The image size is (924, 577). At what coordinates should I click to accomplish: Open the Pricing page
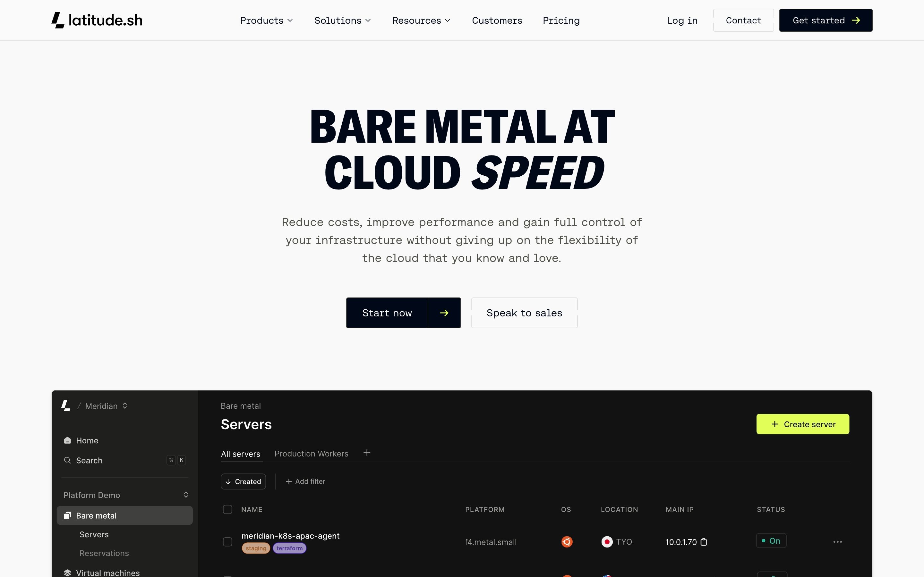point(561,21)
